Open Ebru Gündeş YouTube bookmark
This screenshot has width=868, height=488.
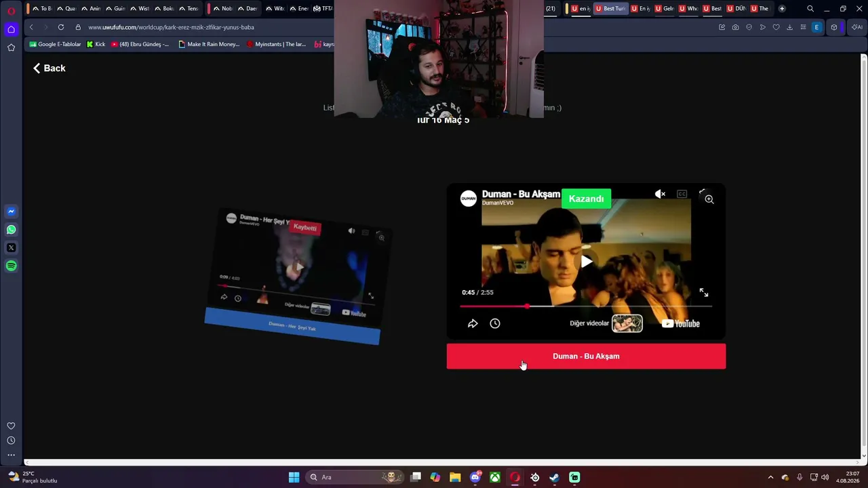click(x=140, y=44)
